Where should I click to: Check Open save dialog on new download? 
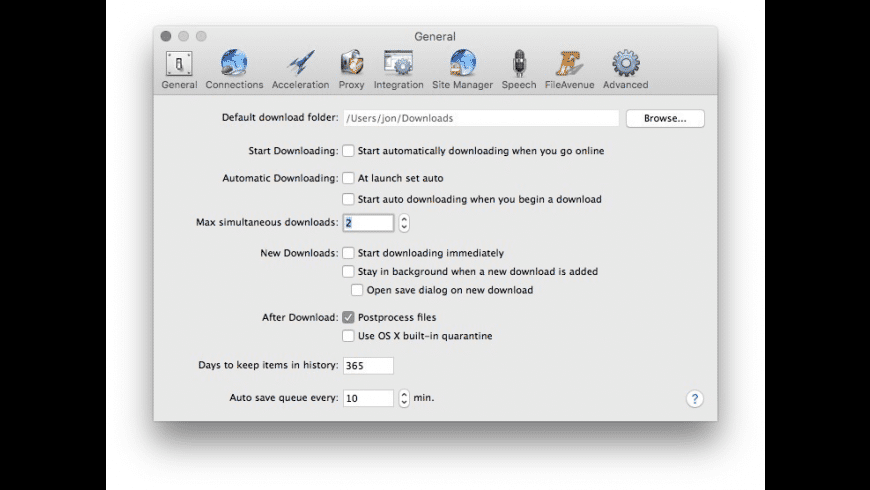[357, 290]
